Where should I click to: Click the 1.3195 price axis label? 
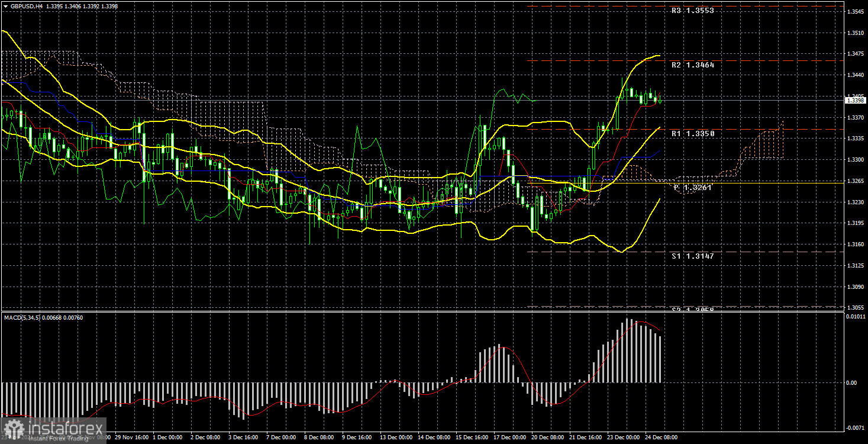[x=856, y=223]
